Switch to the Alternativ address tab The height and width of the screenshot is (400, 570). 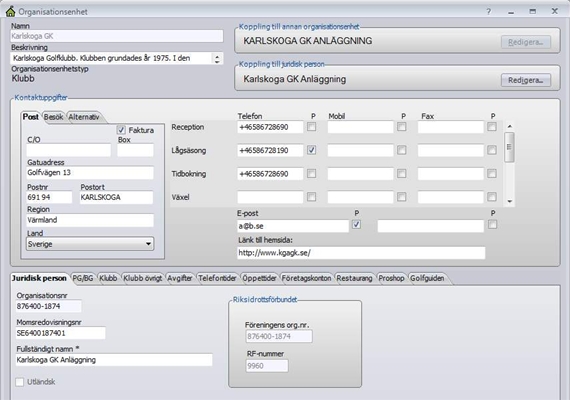click(x=84, y=117)
